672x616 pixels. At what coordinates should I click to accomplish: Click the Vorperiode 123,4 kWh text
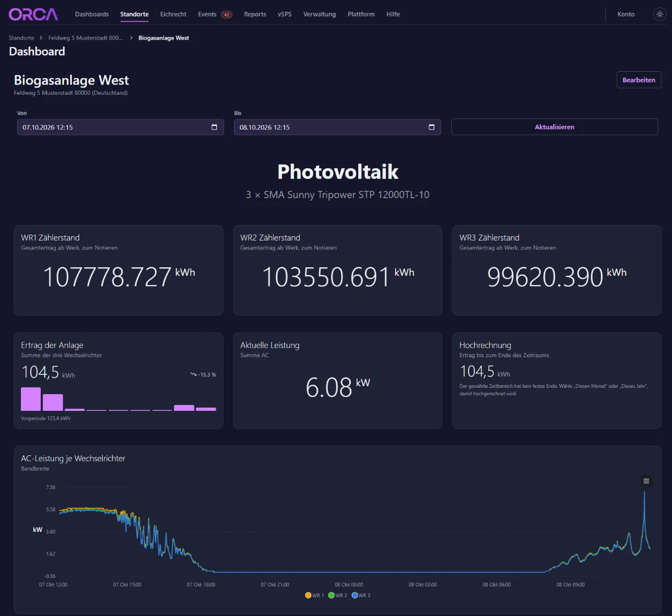click(46, 418)
